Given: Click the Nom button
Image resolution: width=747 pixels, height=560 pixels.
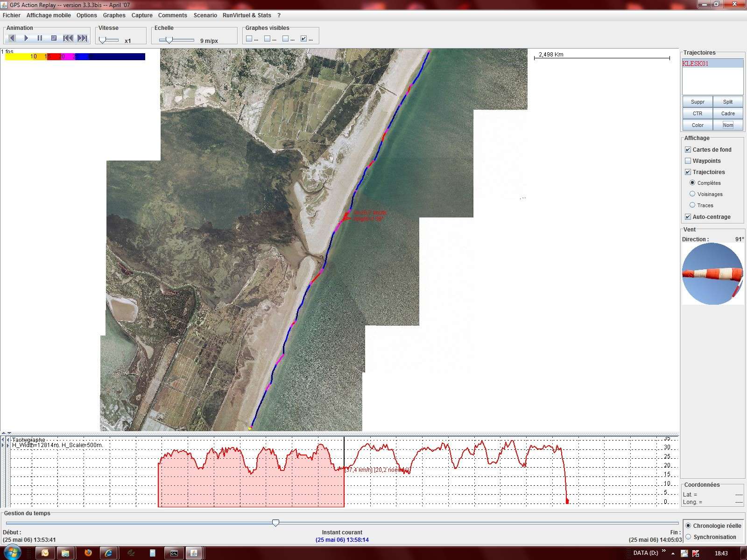Looking at the screenshot, I should pos(728,125).
